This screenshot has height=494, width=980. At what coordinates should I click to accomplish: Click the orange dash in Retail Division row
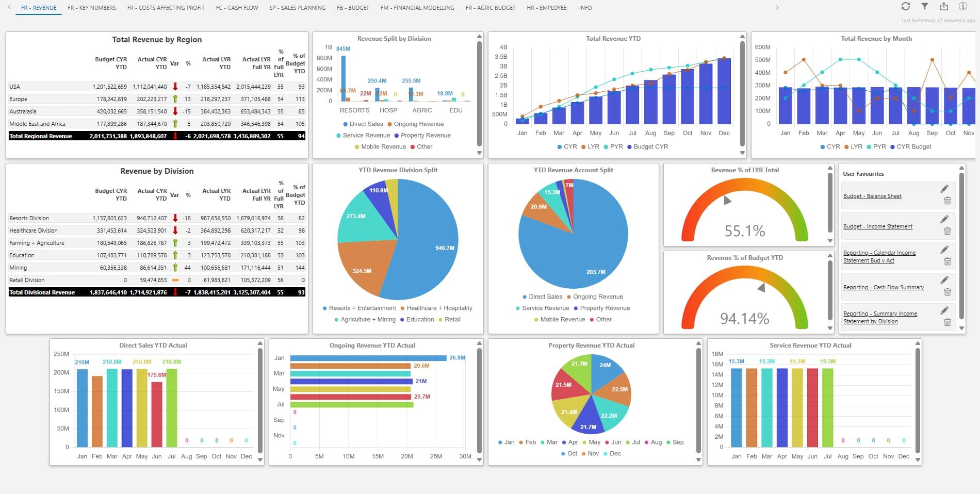[x=175, y=280]
